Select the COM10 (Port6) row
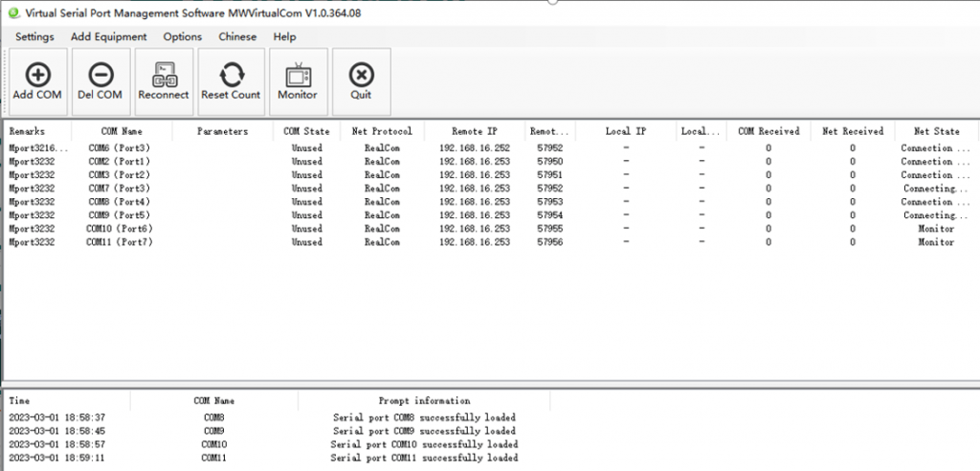Image resolution: width=980 pixels, height=471 pixels. coord(120,229)
